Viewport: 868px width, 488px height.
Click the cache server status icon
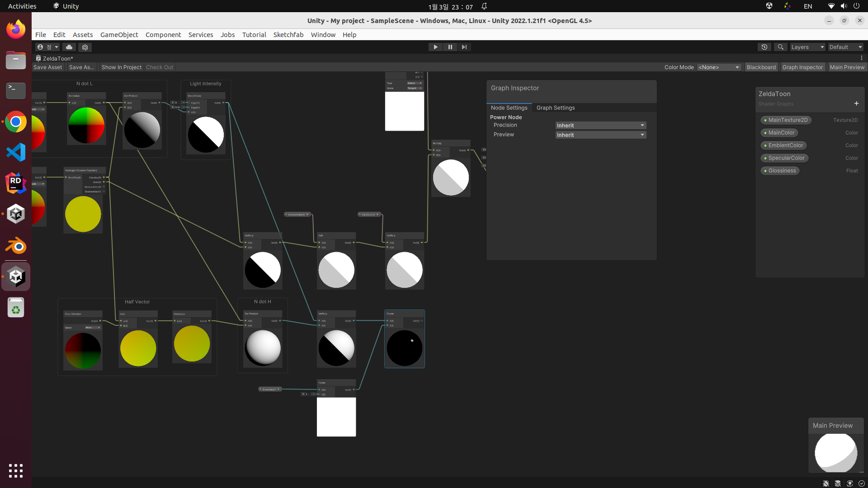pyautogui.click(x=838, y=483)
